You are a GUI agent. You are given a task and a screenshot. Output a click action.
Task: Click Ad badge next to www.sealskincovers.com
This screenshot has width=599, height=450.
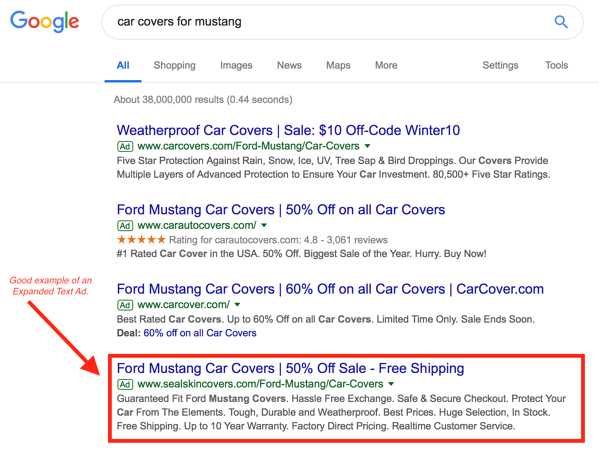tap(125, 384)
